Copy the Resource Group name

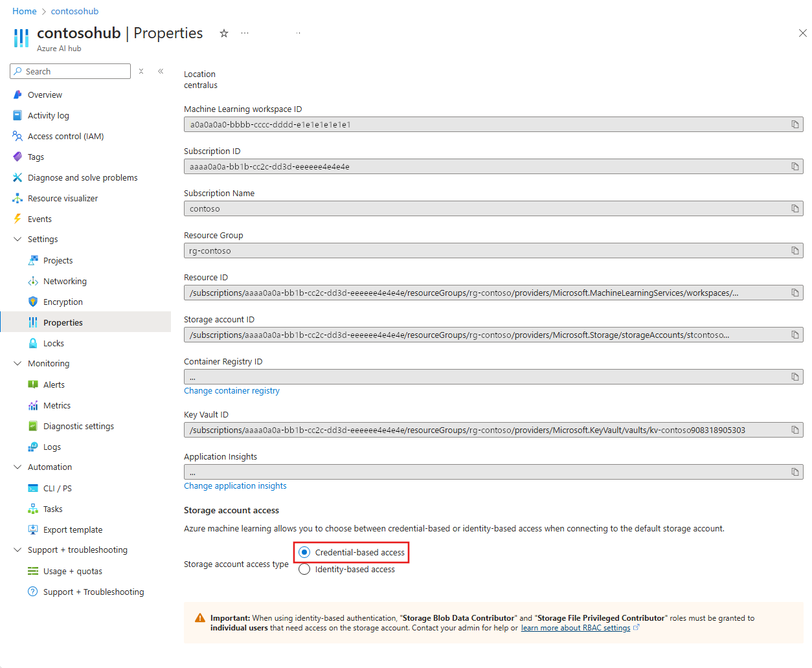point(795,251)
